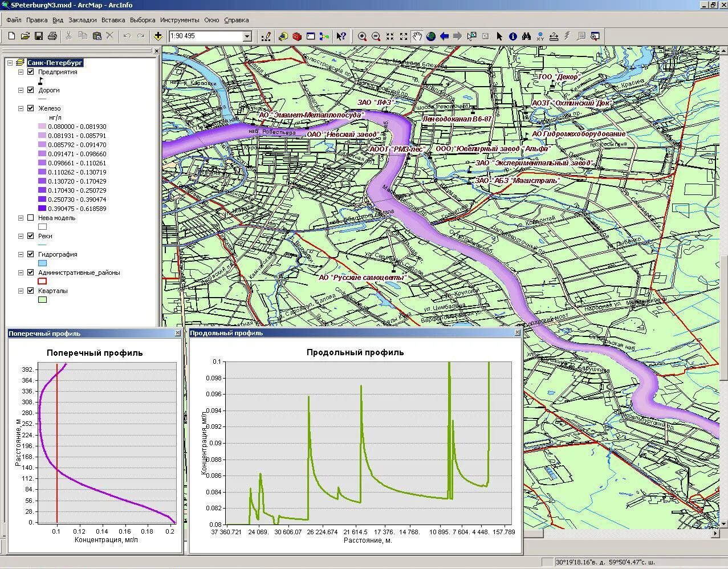Image resolution: width=728 pixels, height=569 pixels.
Task: Toggle the Кварталы layer checkbox
Action: pos(31,291)
